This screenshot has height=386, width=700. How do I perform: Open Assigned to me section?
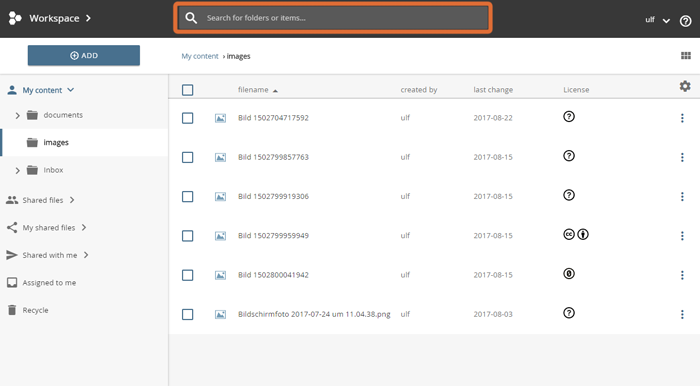[x=49, y=282]
